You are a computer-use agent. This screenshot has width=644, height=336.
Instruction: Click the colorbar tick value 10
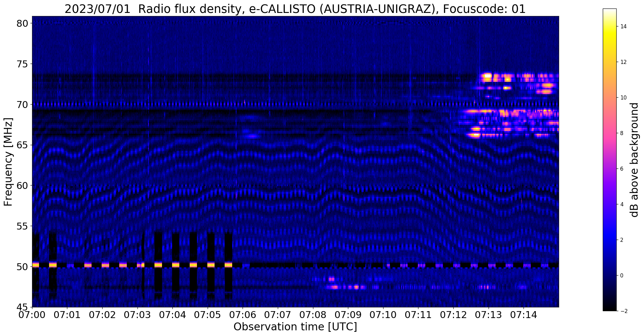click(x=623, y=98)
